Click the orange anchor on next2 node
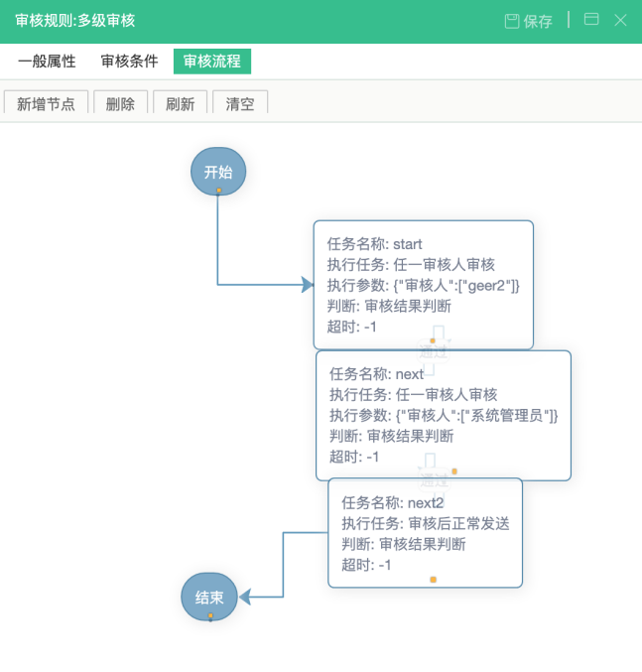 click(x=433, y=579)
